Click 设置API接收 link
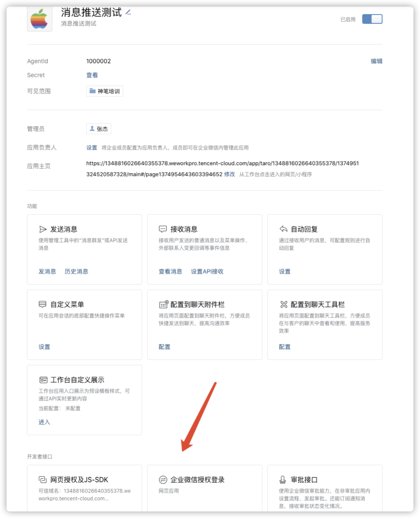 [207, 271]
